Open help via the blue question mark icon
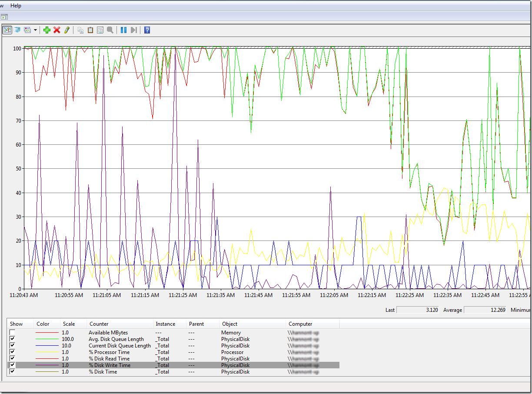 coord(147,30)
